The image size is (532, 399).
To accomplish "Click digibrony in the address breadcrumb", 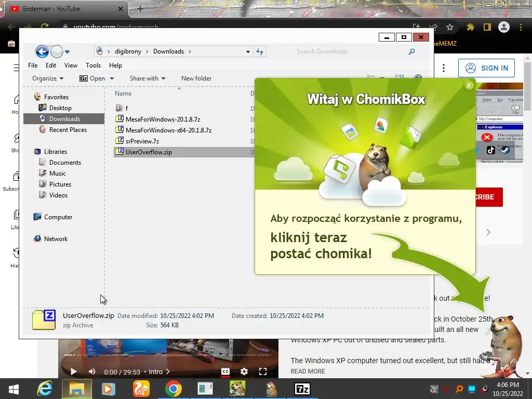I will pos(128,51).
